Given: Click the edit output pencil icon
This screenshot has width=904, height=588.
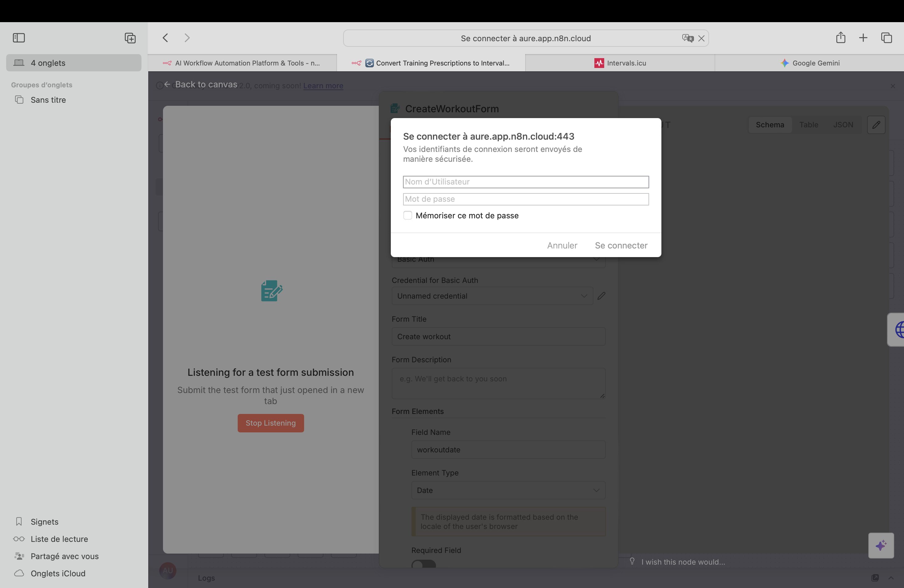Looking at the screenshot, I should click(x=876, y=125).
